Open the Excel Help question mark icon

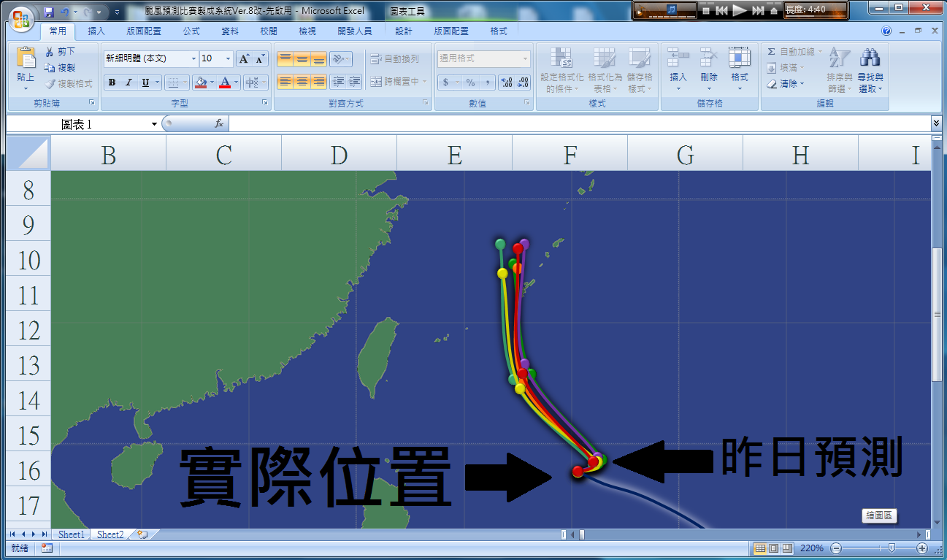[x=886, y=31]
